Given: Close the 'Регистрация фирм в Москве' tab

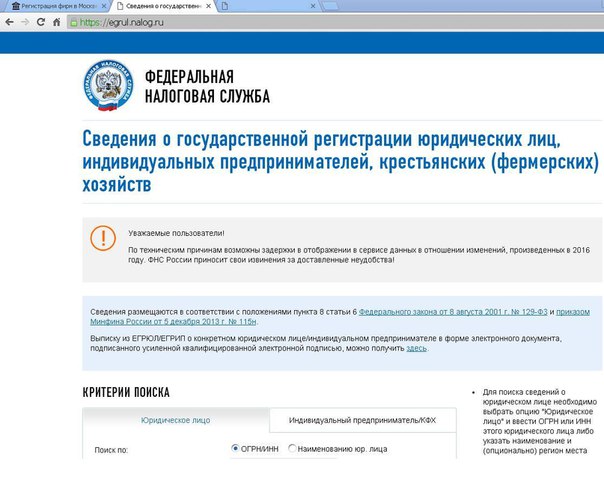Looking at the screenshot, I should [104, 6].
